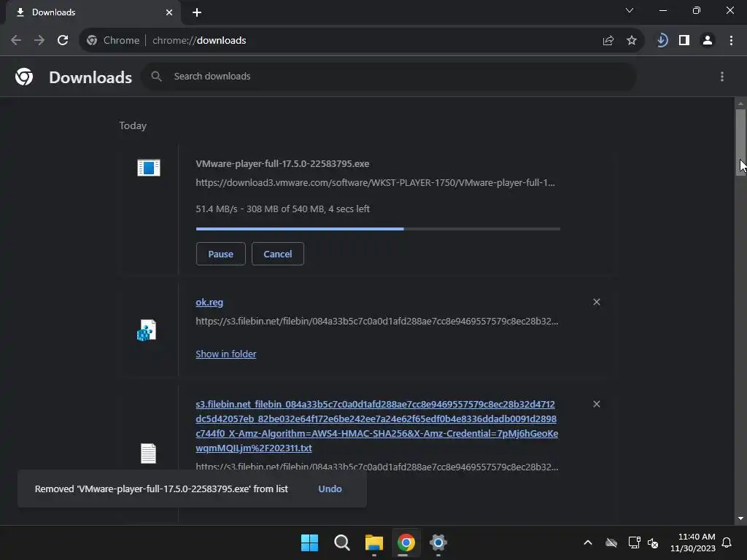Focus the Search downloads field
Screen dimensions: 747x560
(x=389, y=76)
